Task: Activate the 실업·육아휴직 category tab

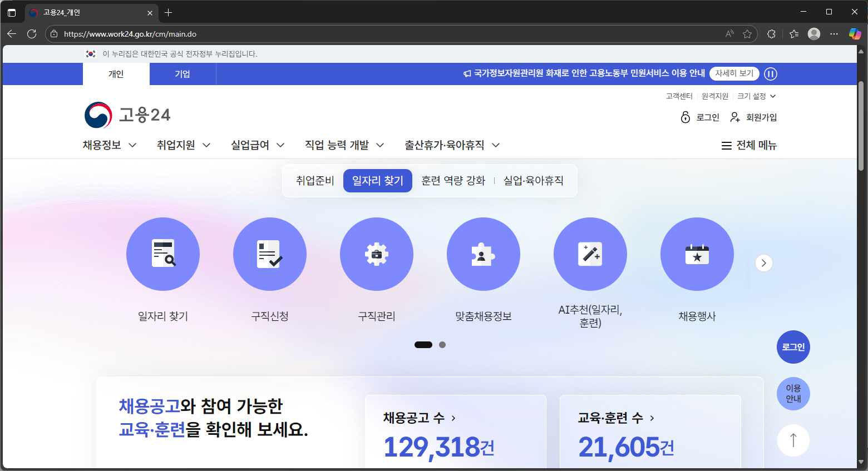Action: pos(533,180)
